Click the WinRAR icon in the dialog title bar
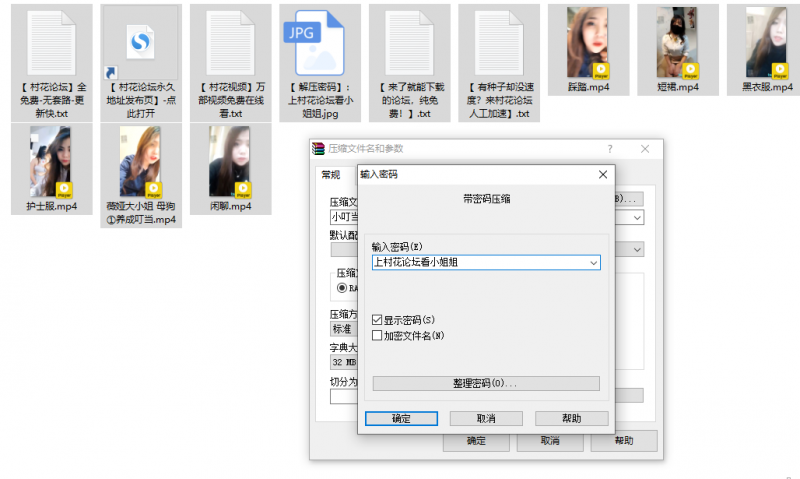Screen dimensions: 800x479 click(x=320, y=149)
